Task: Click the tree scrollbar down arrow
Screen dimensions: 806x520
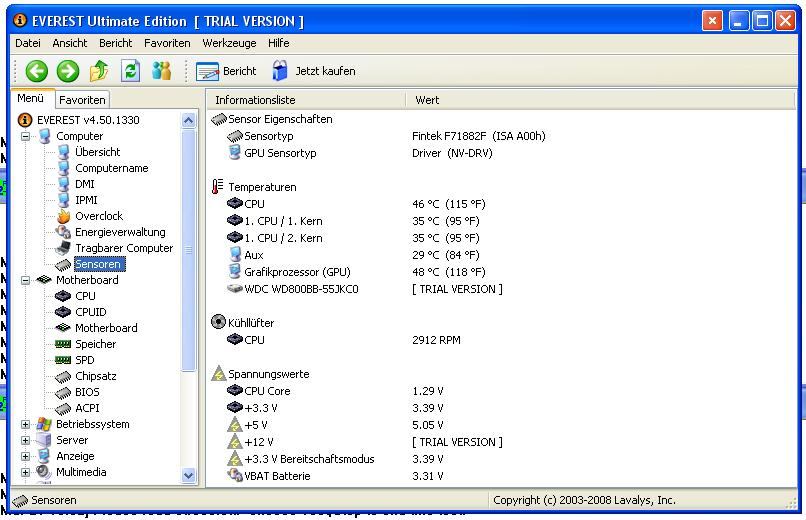Action: coord(189,476)
